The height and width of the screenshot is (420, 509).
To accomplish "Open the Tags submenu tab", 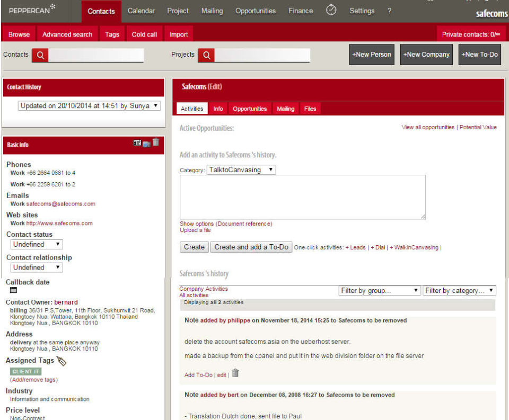I will coord(112,34).
